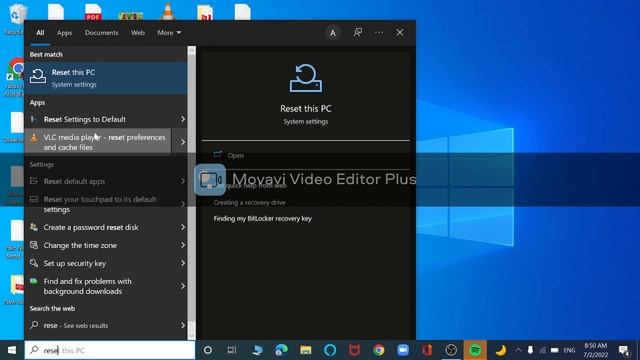Select Change the time zone

tap(98, 245)
